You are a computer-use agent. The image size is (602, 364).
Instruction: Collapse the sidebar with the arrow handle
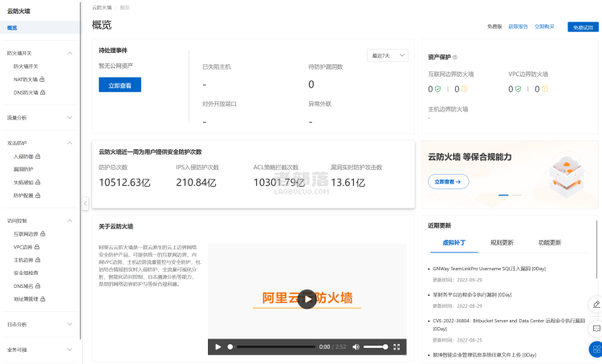pyautogui.click(x=85, y=204)
